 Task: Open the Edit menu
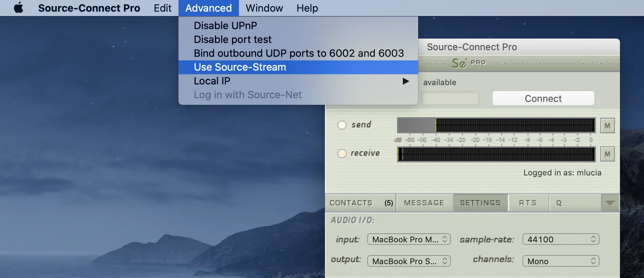(162, 8)
